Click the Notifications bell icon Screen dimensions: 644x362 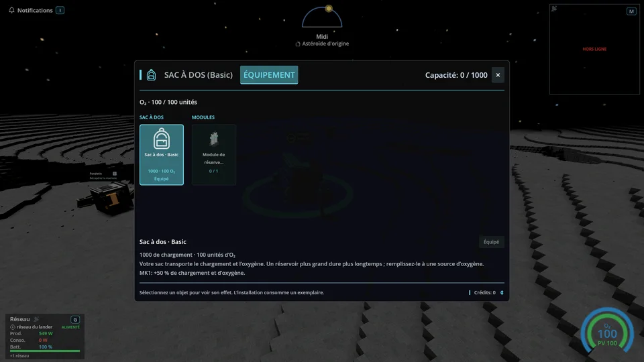coord(11,10)
